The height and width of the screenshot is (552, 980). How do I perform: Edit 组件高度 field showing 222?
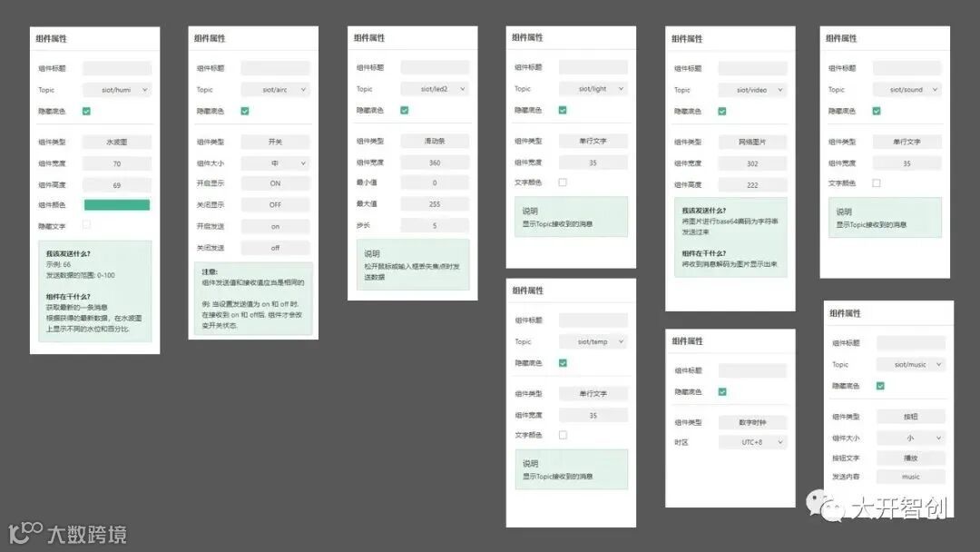(x=752, y=185)
